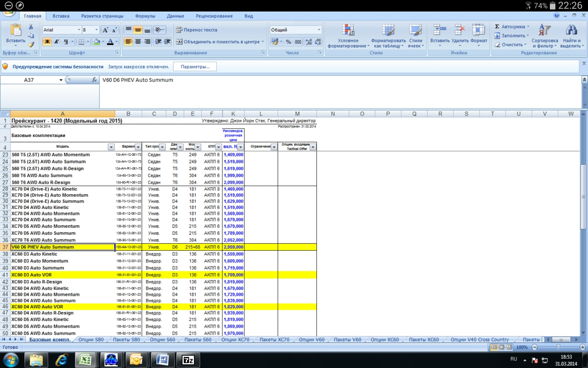Decrease font size with the small A icon
This screenshot has width=588, height=368.
(114, 30)
